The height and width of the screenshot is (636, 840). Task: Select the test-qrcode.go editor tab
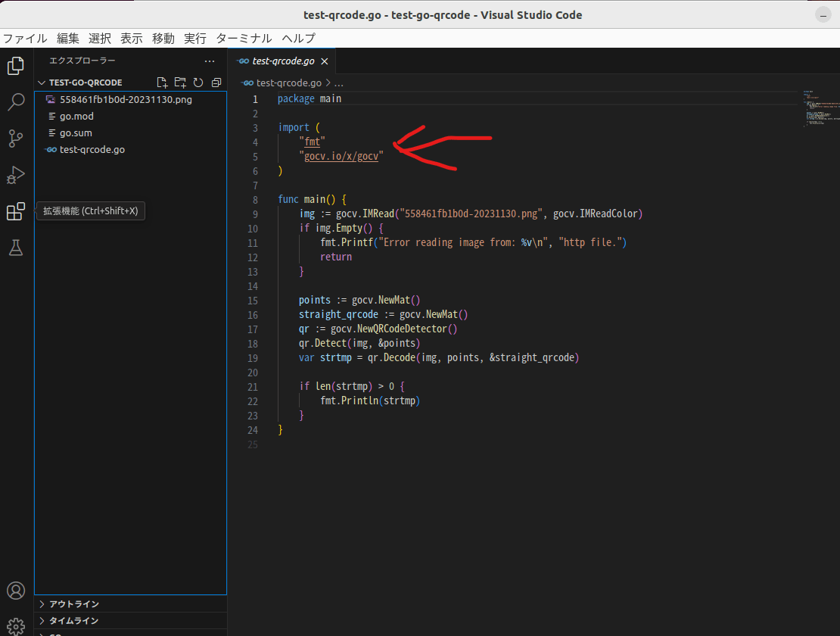click(x=282, y=61)
